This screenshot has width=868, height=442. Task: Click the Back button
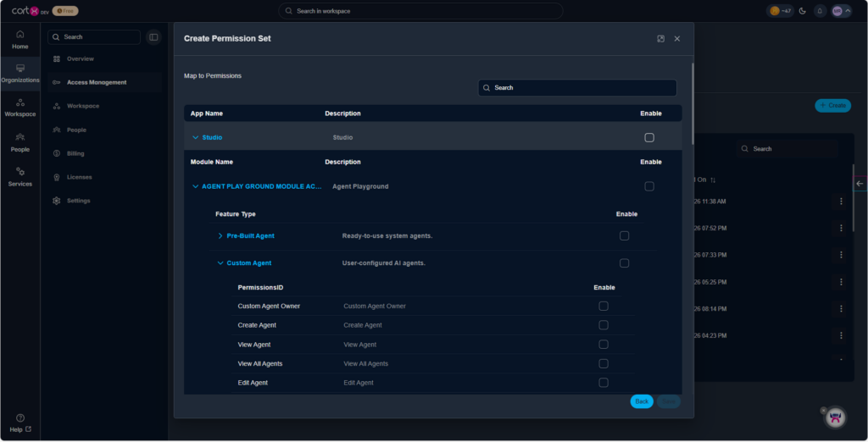642,401
